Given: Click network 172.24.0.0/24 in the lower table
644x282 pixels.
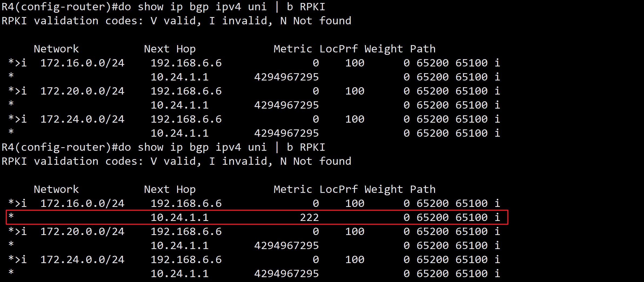Looking at the screenshot, I should point(82,260).
